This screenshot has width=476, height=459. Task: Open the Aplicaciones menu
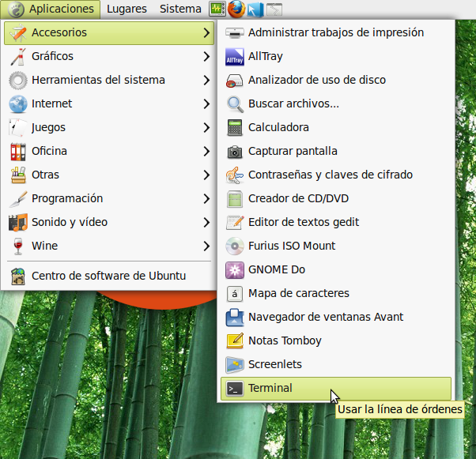(51, 9)
